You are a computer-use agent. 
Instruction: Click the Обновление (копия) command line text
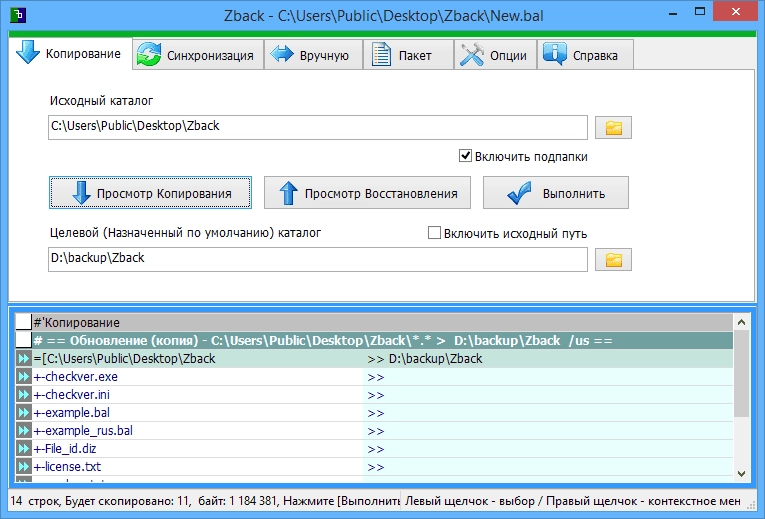pos(322,340)
